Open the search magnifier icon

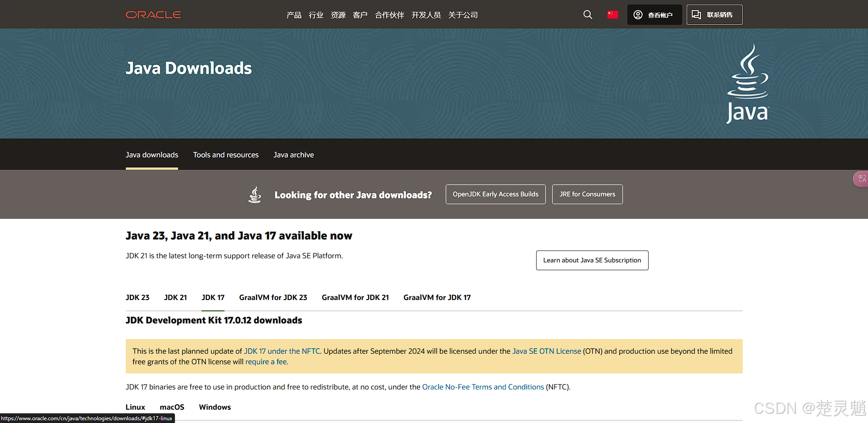pos(588,15)
